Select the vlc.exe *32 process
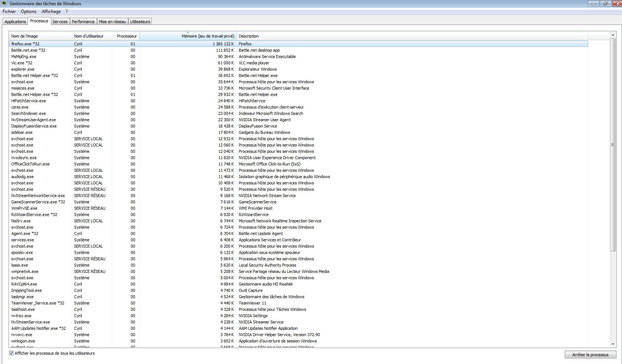 click(x=22, y=63)
